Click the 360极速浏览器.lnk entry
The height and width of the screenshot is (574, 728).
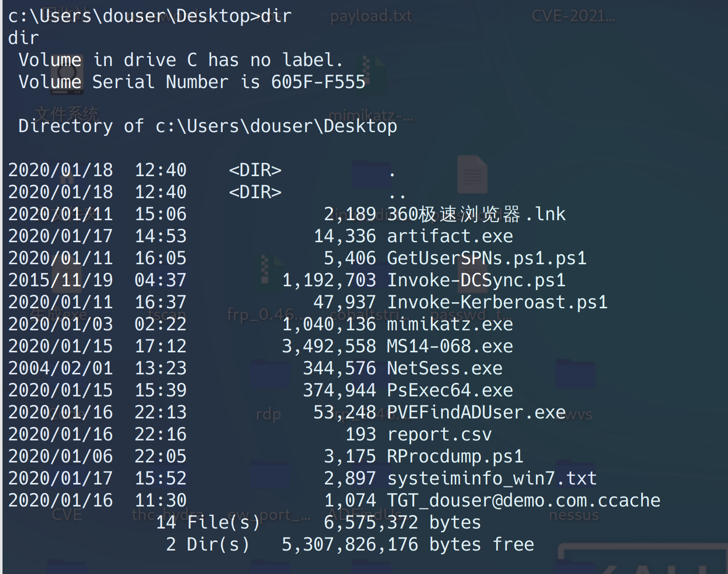click(476, 214)
